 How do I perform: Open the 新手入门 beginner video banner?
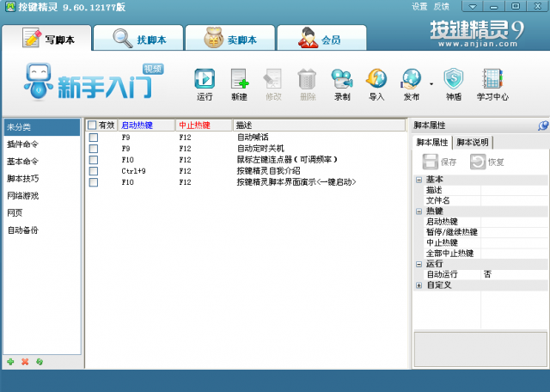(94, 83)
